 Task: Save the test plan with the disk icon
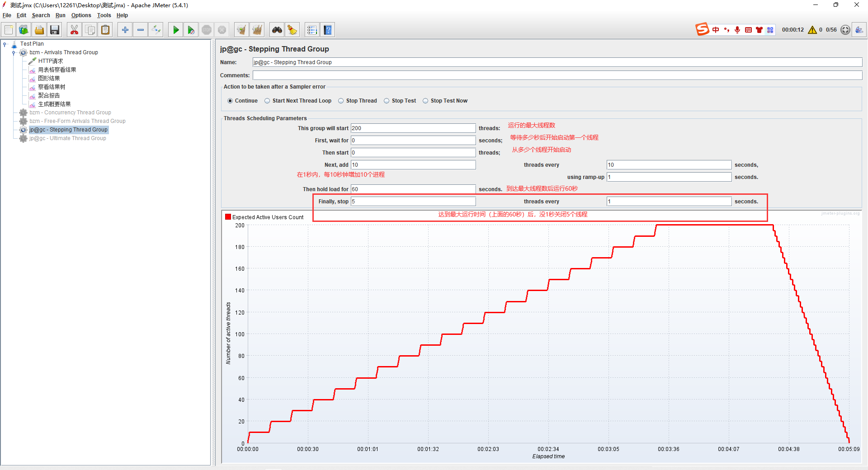click(55, 30)
